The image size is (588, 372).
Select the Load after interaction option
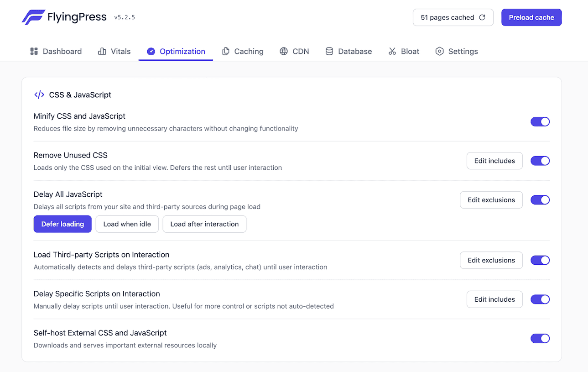pyautogui.click(x=204, y=224)
